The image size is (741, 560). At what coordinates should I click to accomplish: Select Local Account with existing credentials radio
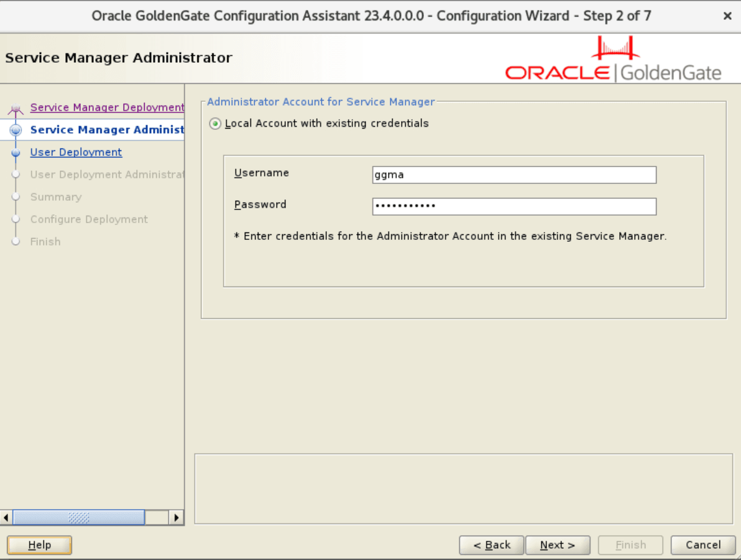click(215, 123)
